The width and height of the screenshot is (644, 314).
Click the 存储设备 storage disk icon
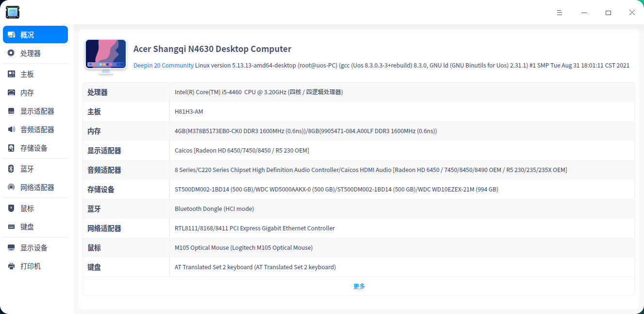coord(11,148)
